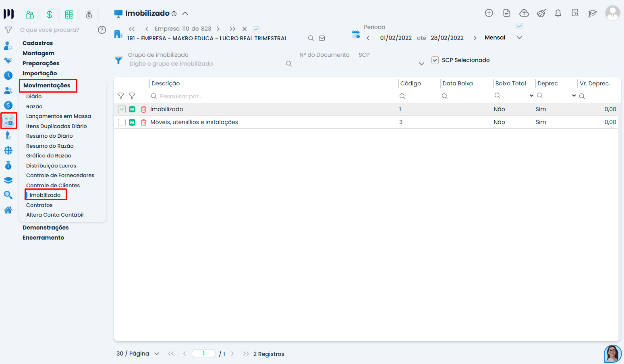Open the graduation cap training icon
This screenshot has width=624, height=364.
(x=592, y=13)
